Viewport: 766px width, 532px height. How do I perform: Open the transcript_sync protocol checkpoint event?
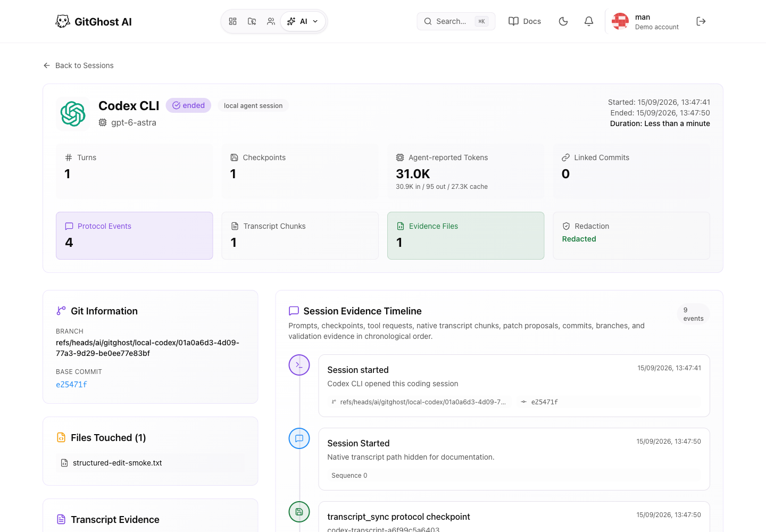click(514, 517)
